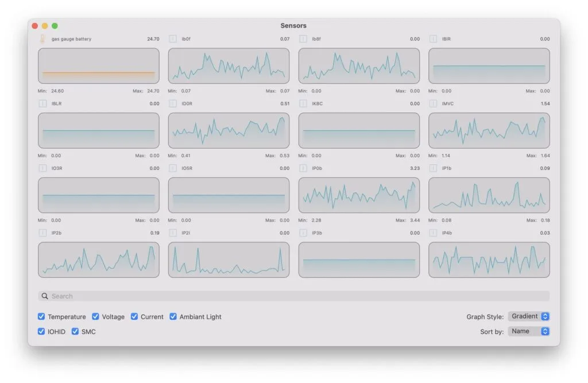This screenshot has width=588, height=383.
Task: Click the Max 0.53 reading
Action: [277, 155]
